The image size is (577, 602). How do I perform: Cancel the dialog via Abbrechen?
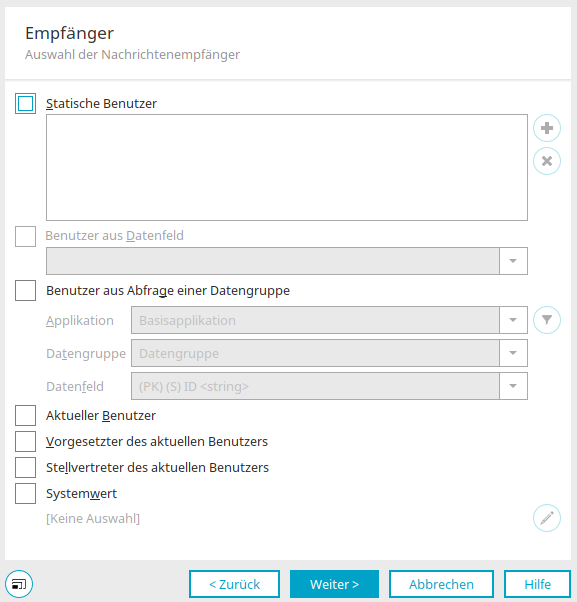pyautogui.click(x=441, y=584)
